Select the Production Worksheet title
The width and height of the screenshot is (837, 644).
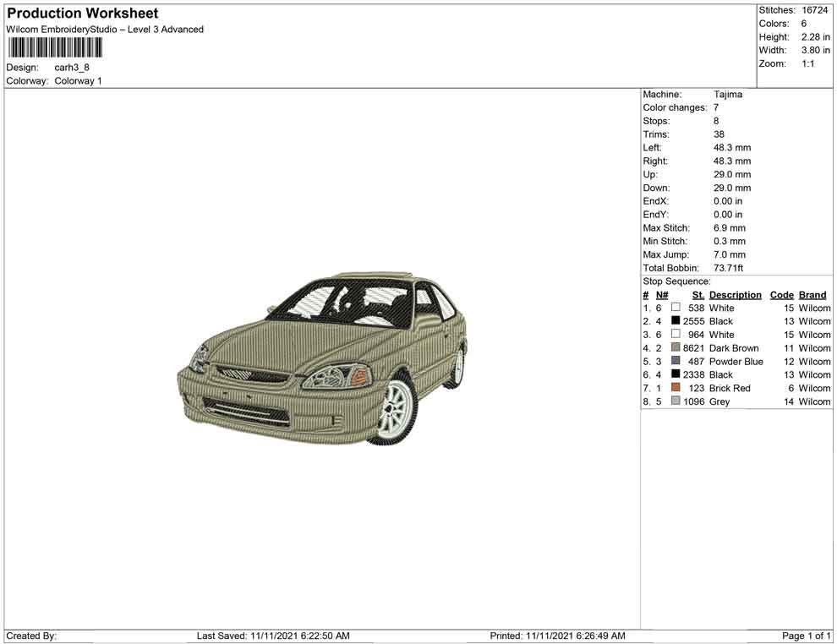(81, 13)
